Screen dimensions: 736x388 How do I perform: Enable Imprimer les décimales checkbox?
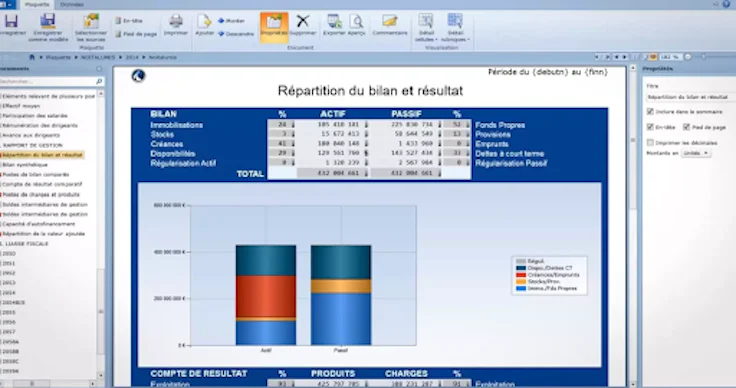tap(650, 143)
